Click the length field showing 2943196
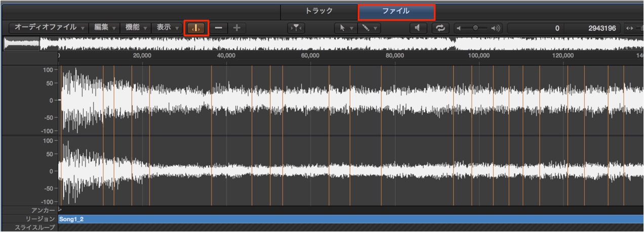The width and height of the screenshot is (644, 232). [592, 28]
